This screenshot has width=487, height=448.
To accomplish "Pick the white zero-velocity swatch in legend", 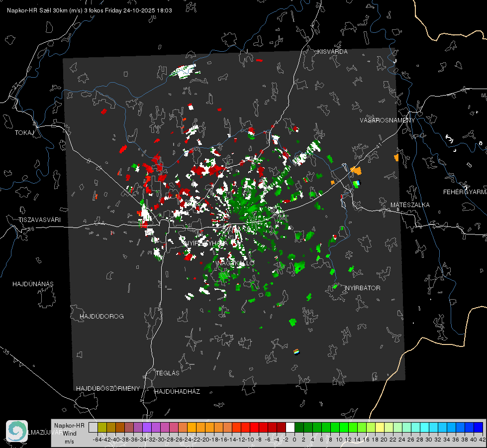I will click(x=290, y=427).
